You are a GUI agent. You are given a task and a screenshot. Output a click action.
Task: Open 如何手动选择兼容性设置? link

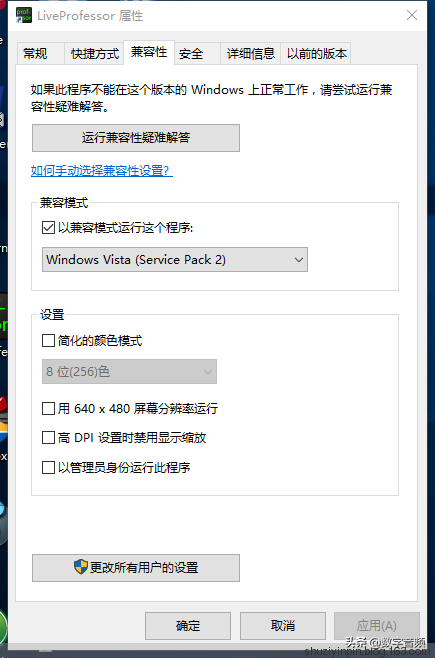102,171
